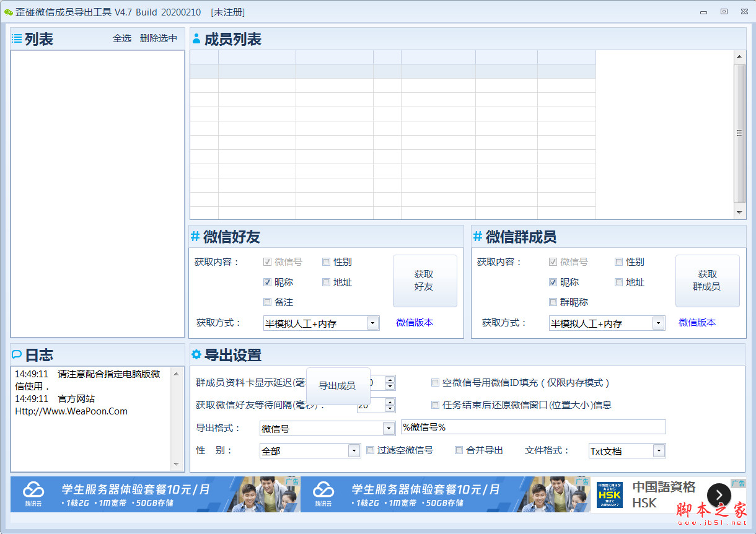The width and height of the screenshot is (756, 534).
Task: Click the black circular arrow near the HSK ad
Action: click(x=719, y=496)
